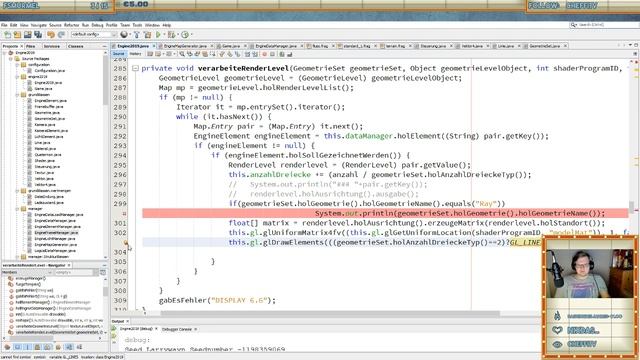Switch to EngineMapGenerator.java editor tab
640x360 pixels.
[x=186, y=46]
